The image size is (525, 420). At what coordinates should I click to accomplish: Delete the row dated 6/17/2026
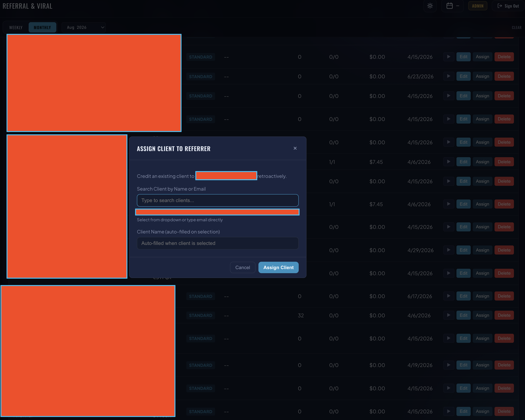(x=504, y=296)
